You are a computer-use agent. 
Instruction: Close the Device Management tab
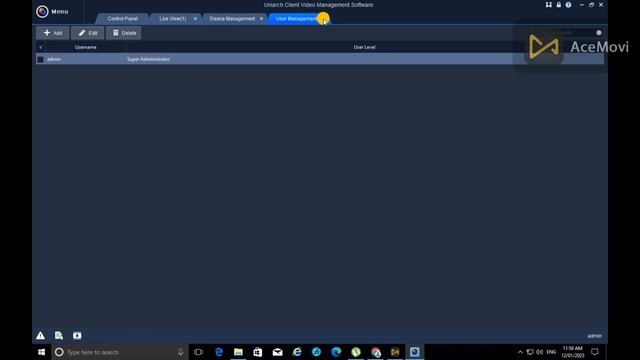[x=261, y=19]
